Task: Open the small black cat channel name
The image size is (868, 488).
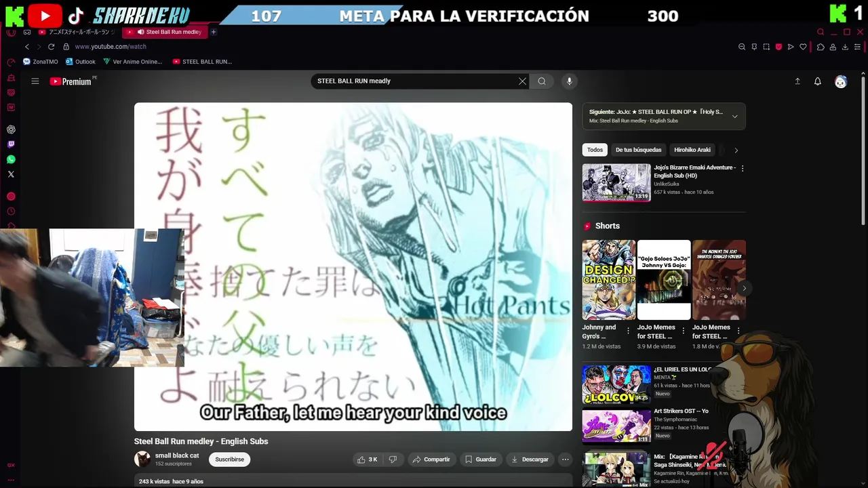Action: click(x=177, y=455)
